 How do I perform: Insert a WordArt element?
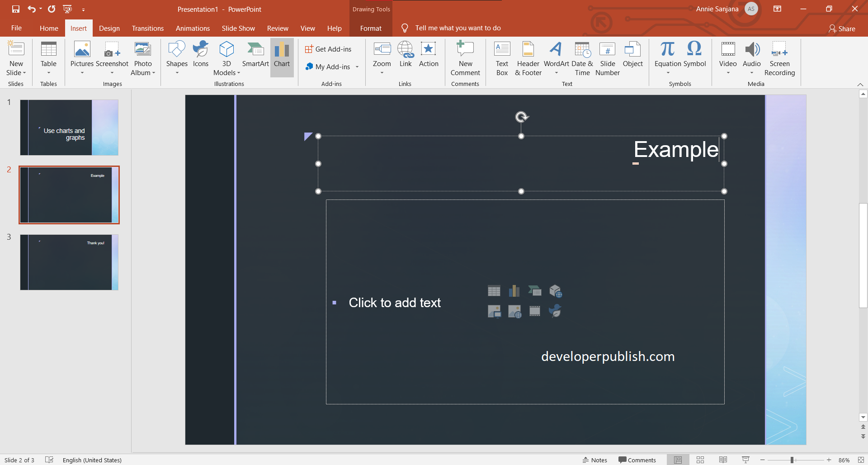[x=556, y=57]
